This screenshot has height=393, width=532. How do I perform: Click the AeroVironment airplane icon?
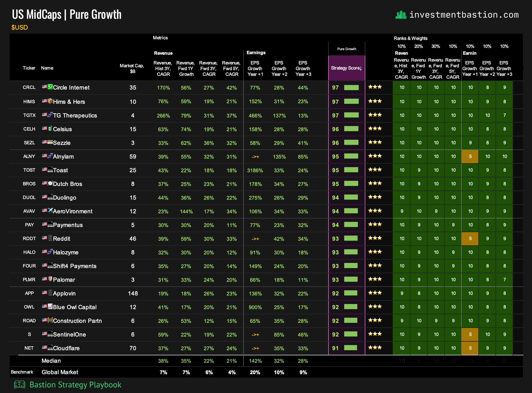pos(50,210)
